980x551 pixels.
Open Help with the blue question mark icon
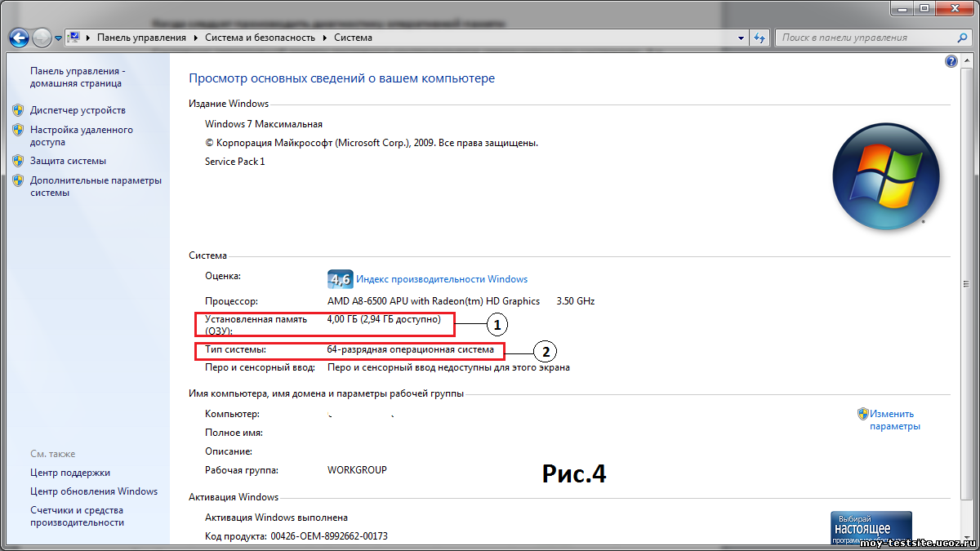coord(951,61)
